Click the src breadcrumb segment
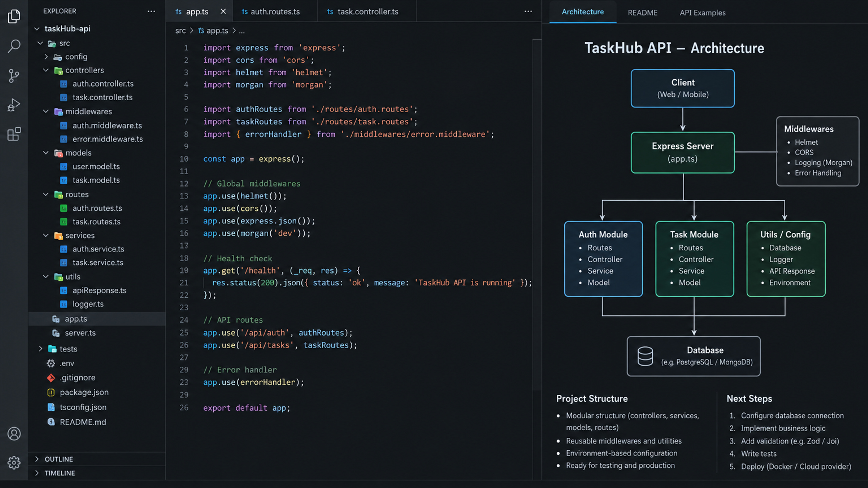 coord(180,31)
